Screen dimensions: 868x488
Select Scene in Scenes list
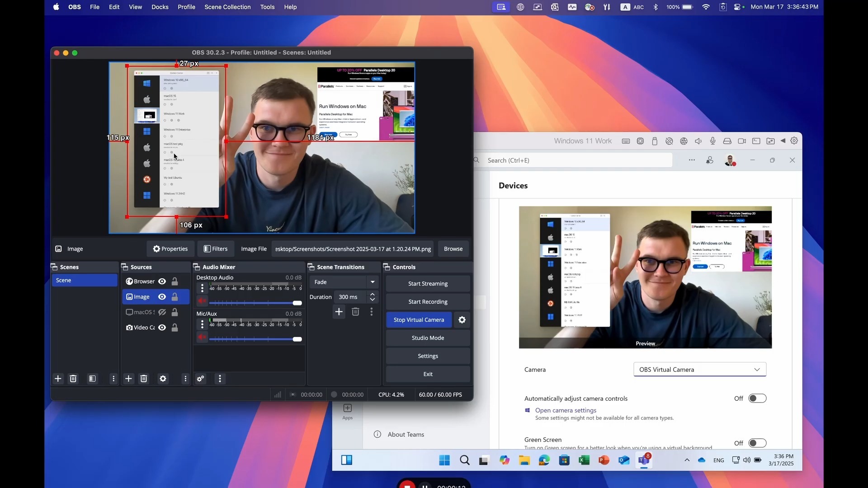click(85, 280)
